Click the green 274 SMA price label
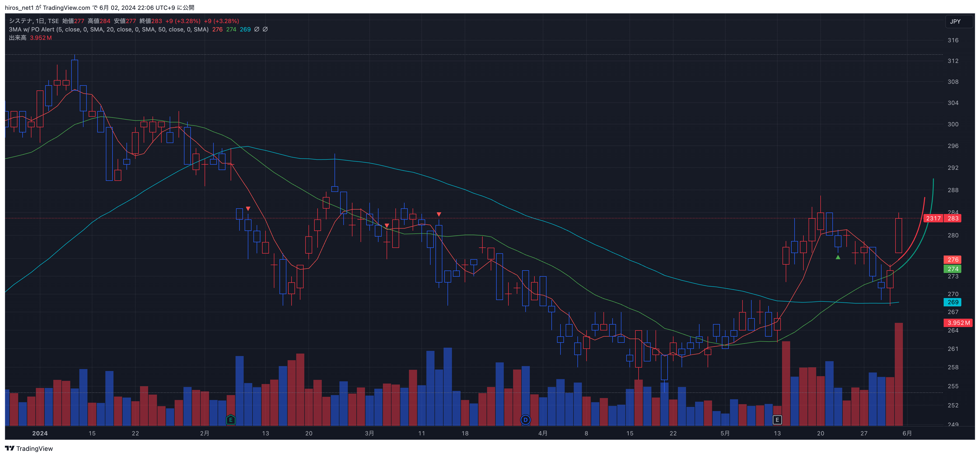Image resolution: width=980 pixels, height=457 pixels. [x=952, y=269]
